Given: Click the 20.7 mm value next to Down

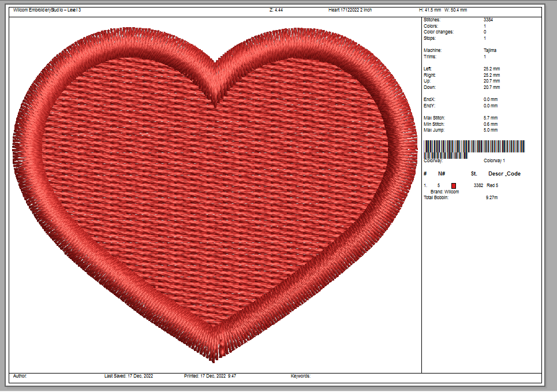Looking at the screenshot, I should pos(492,87).
